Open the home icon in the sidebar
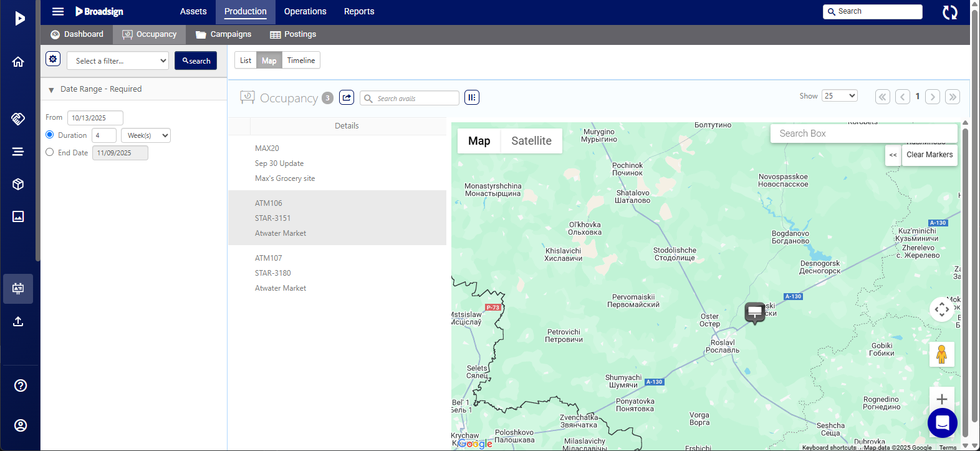The image size is (980, 451). [x=18, y=62]
